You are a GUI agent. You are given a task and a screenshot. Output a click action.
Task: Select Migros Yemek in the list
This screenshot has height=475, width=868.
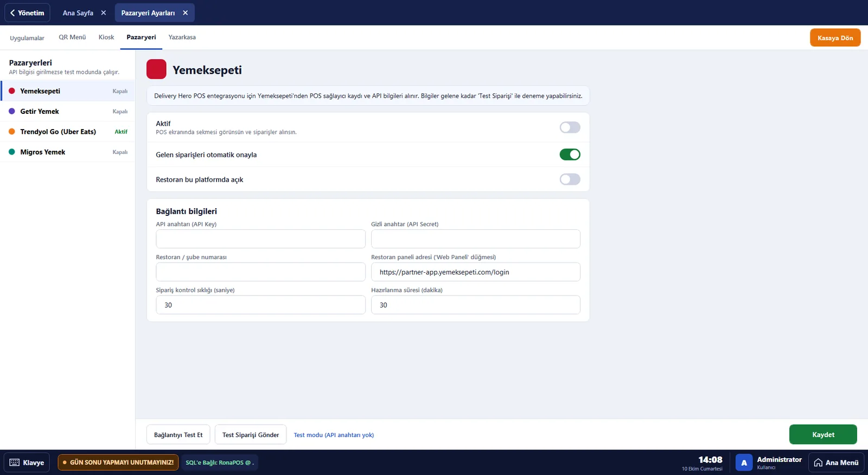click(68, 152)
